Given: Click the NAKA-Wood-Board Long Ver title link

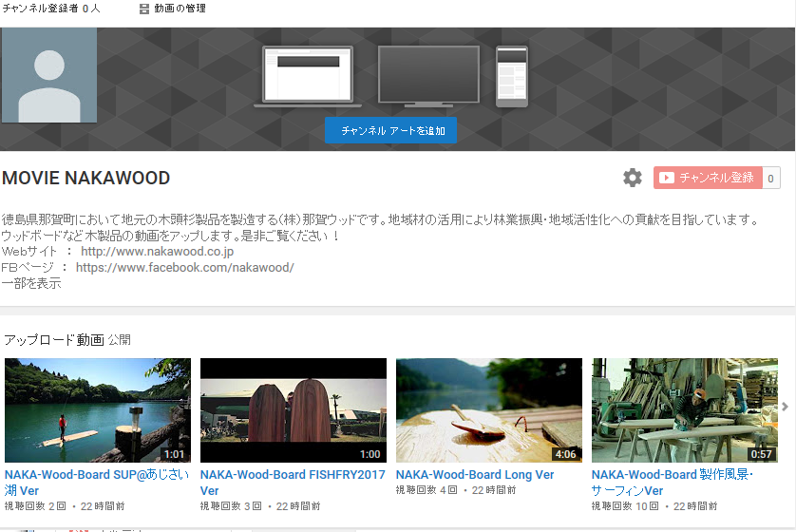Looking at the screenshot, I should tap(475, 475).
